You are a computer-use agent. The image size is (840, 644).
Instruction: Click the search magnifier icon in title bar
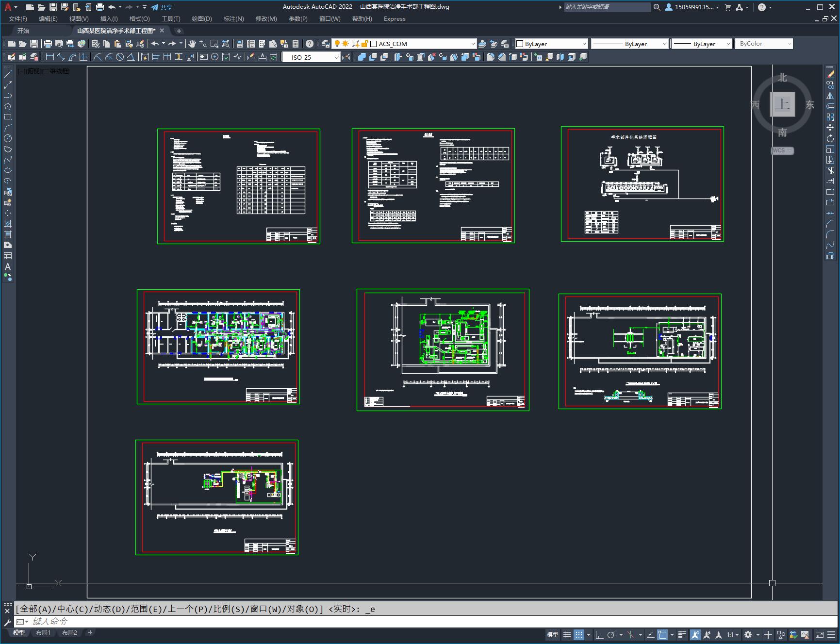[x=657, y=7]
